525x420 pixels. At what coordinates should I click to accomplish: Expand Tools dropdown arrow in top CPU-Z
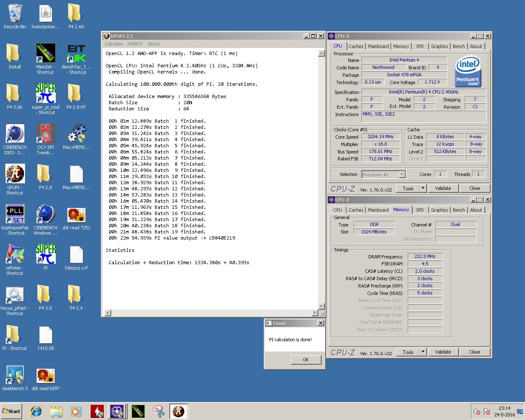[423, 188]
